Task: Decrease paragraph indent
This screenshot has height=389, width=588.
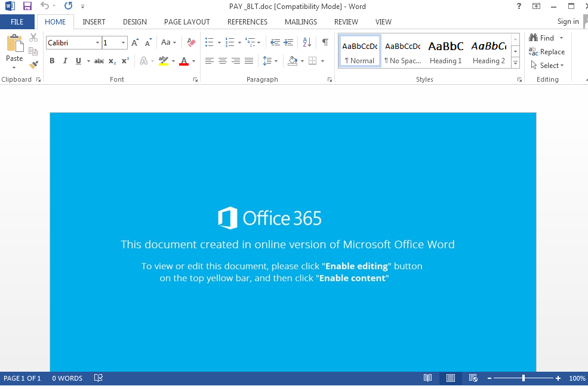Action: click(x=275, y=42)
